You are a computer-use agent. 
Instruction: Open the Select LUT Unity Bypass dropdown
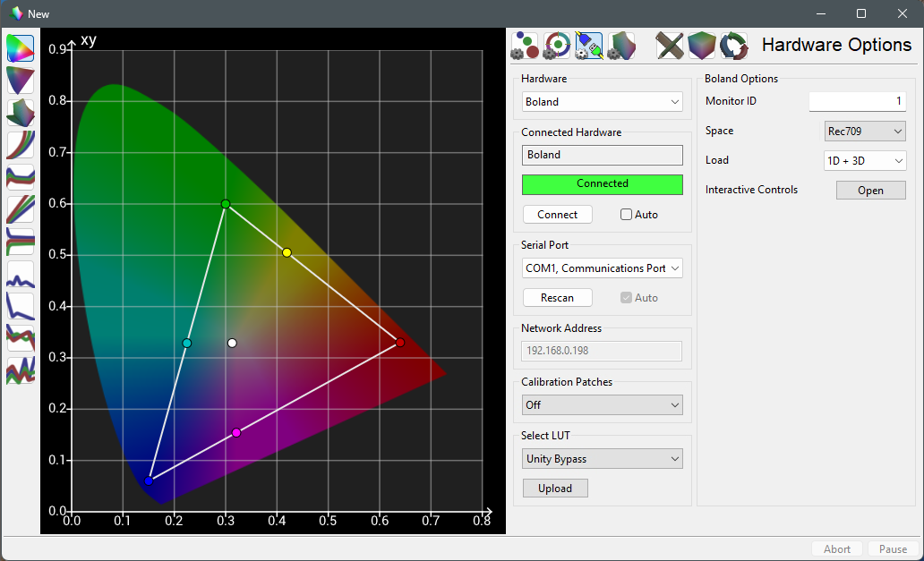point(602,459)
